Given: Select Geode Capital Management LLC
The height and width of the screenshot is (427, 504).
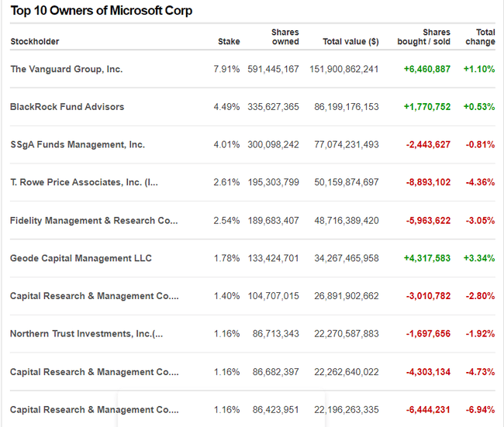Looking at the screenshot, I should tap(81, 258).
